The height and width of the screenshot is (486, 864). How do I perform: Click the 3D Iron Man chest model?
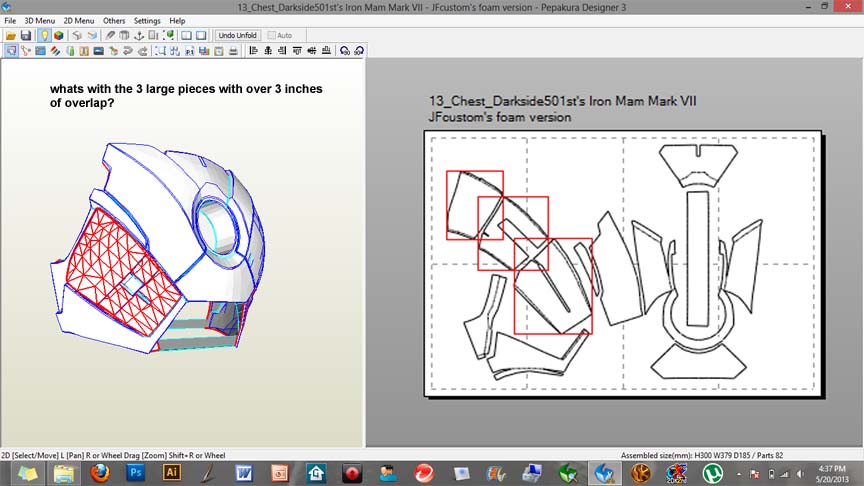coord(160,248)
